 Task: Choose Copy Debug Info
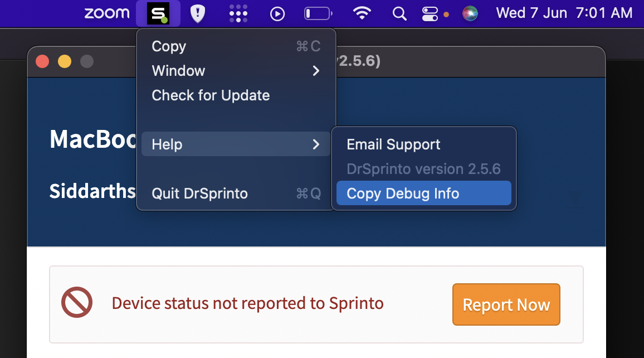coord(424,193)
